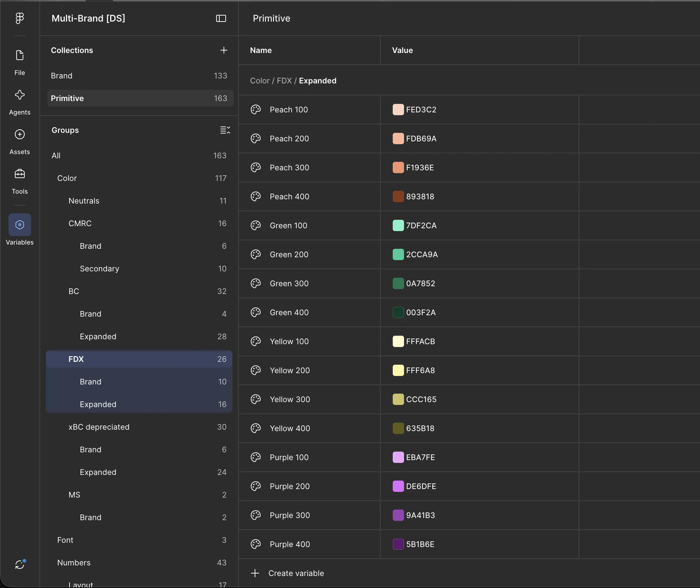Viewport: 700px width, 588px height.
Task: Click the Name column header
Action: [261, 50]
